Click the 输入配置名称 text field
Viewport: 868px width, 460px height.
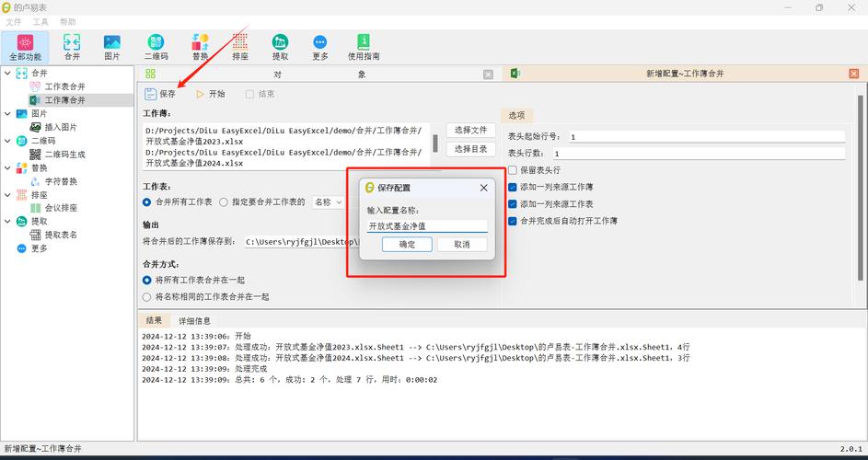[427, 225]
